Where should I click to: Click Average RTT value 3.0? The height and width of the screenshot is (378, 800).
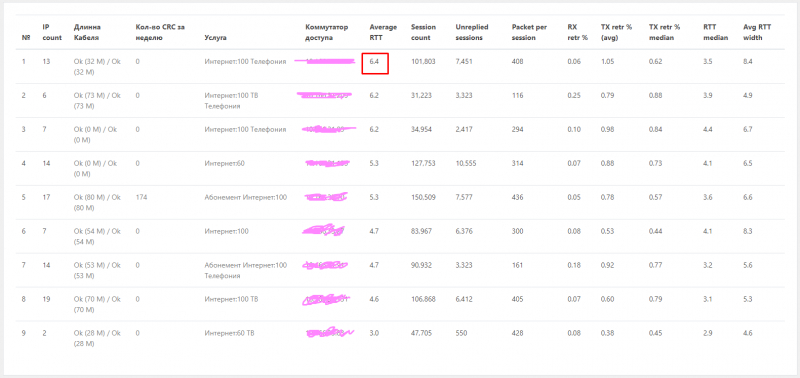click(374, 333)
